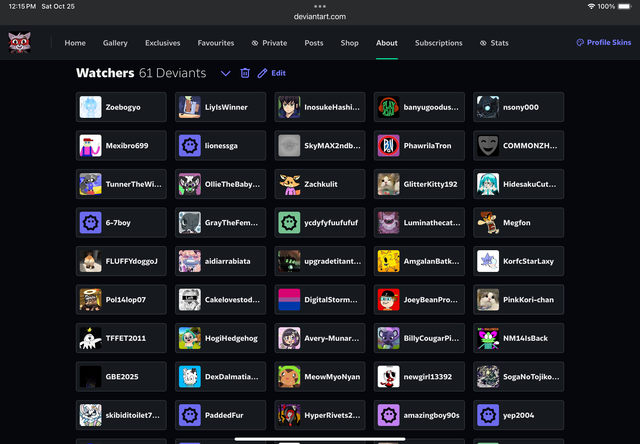
Task: Open LiyIsWinner's avatar thumbnail
Action: 190,107
